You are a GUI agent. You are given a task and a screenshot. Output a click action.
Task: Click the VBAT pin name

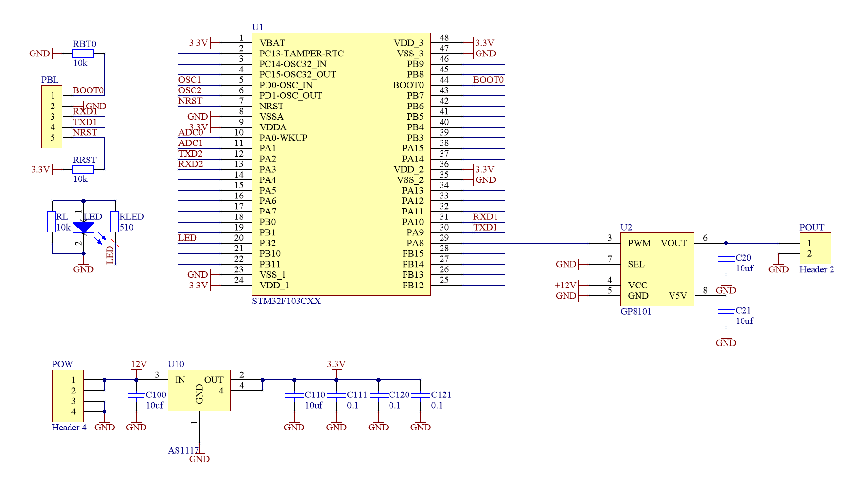tap(272, 43)
